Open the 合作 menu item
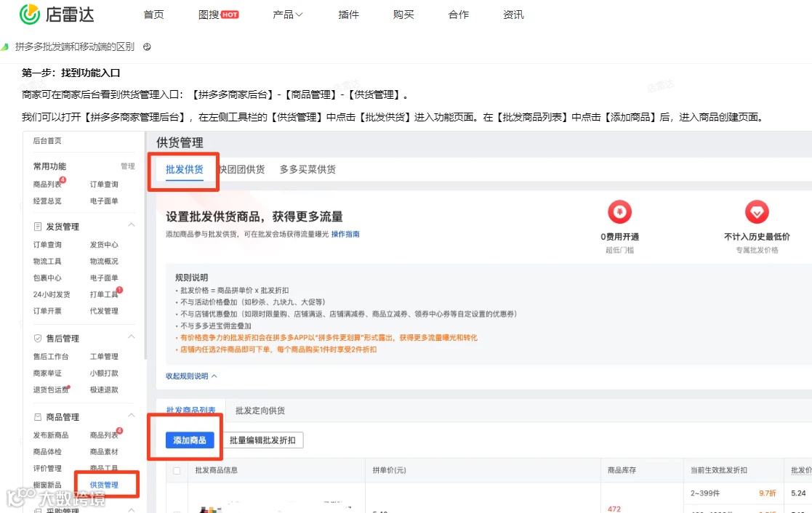The width and height of the screenshot is (812, 513). point(458,15)
